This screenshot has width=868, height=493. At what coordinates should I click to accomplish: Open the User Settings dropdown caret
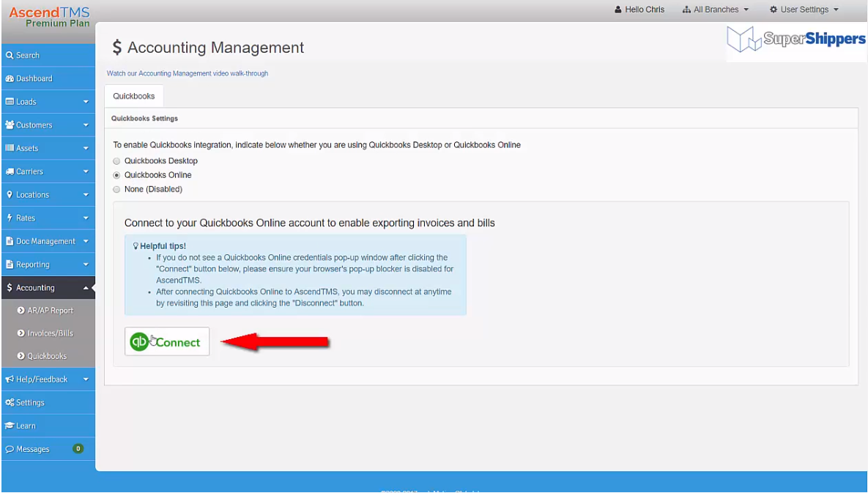point(836,10)
